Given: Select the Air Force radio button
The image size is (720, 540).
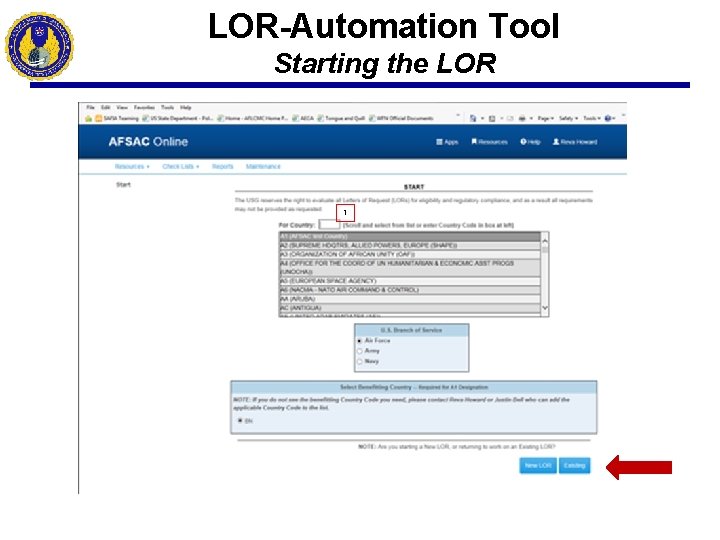Looking at the screenshot, I should pos(360,341).
